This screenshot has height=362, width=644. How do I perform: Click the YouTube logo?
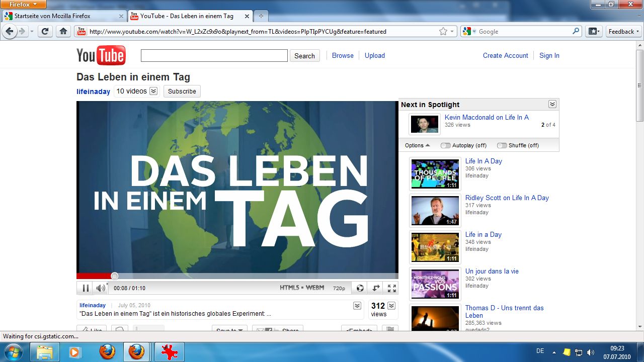click(x=101, y=55)
